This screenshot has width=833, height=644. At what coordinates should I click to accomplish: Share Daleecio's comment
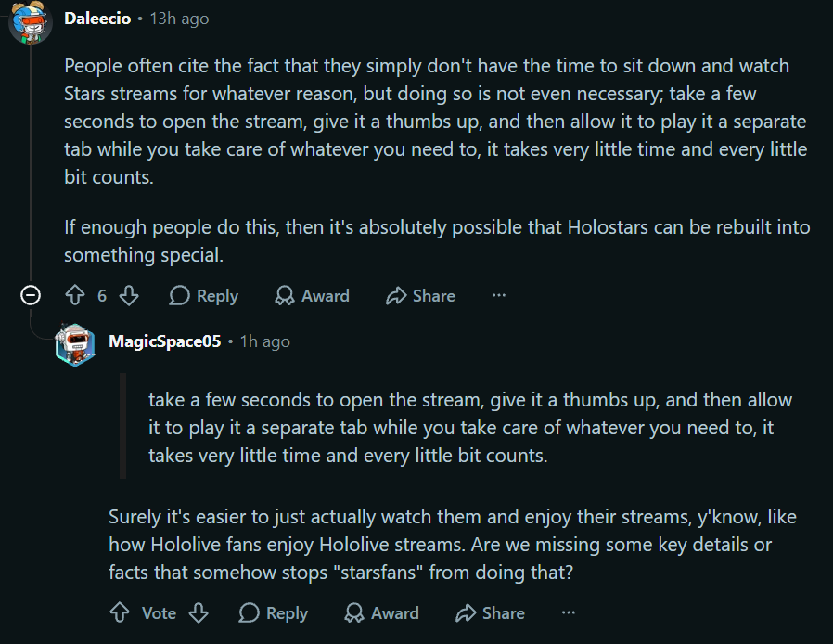tap(420, 295)
